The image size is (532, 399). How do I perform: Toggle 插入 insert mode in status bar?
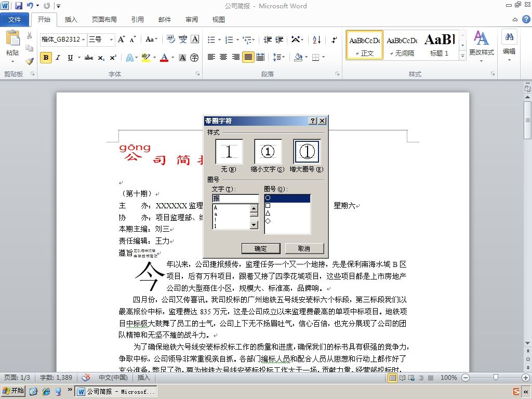[x=143, y=378]
